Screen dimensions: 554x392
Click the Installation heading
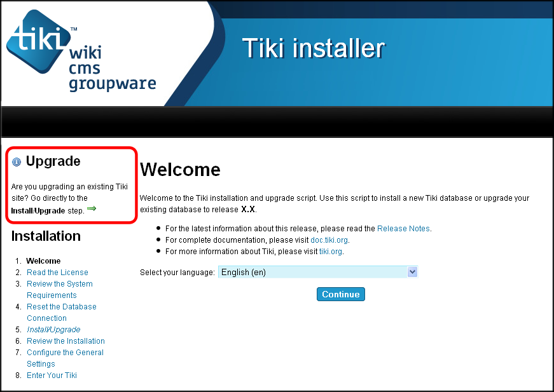tap(46, 236)
